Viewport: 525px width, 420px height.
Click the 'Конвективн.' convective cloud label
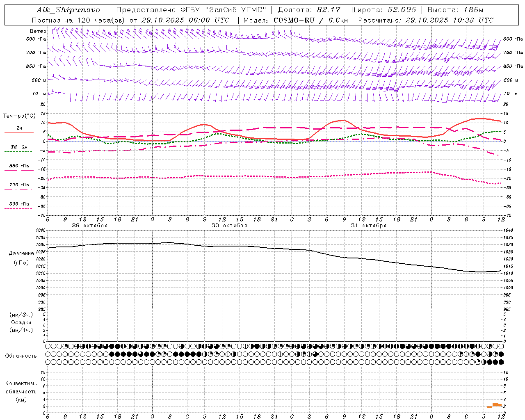21,383
